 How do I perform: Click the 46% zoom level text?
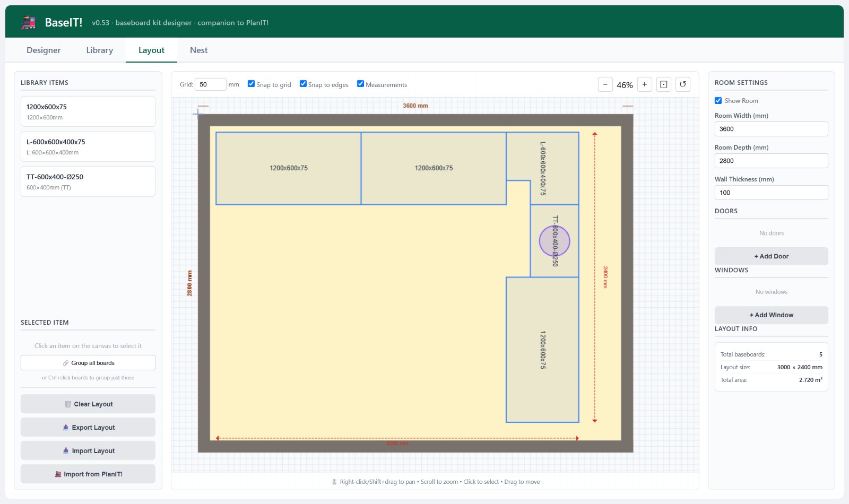[625, 85]
